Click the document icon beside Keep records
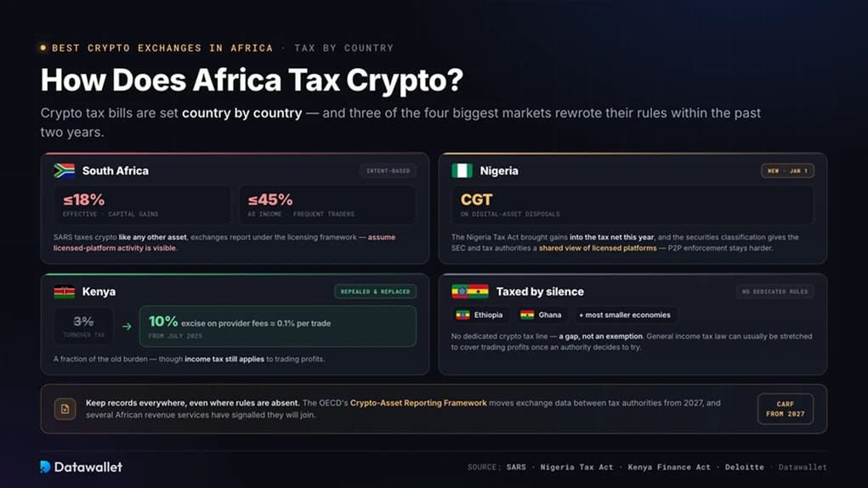Viewport: 868px width, 488px height. 65,410
